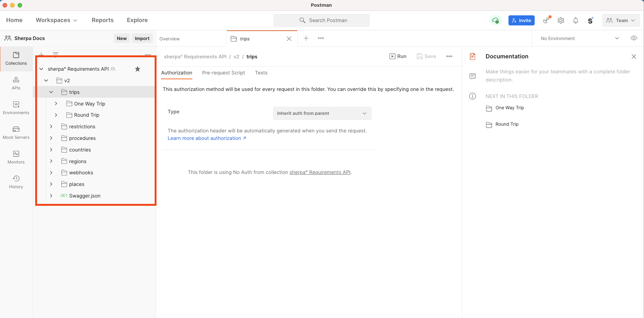Viewport: 644px width, 318px height.
Task: Click the Search Postman field
Action: point(322,20)
